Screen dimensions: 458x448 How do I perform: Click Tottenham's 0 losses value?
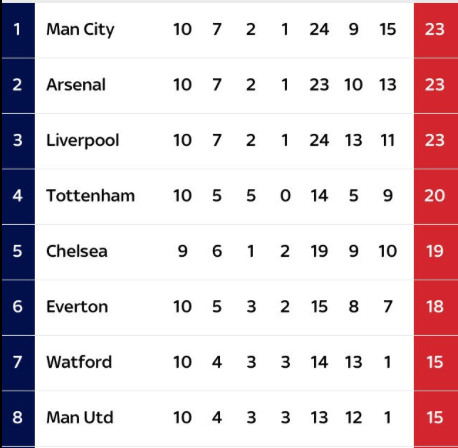(285, 196)
